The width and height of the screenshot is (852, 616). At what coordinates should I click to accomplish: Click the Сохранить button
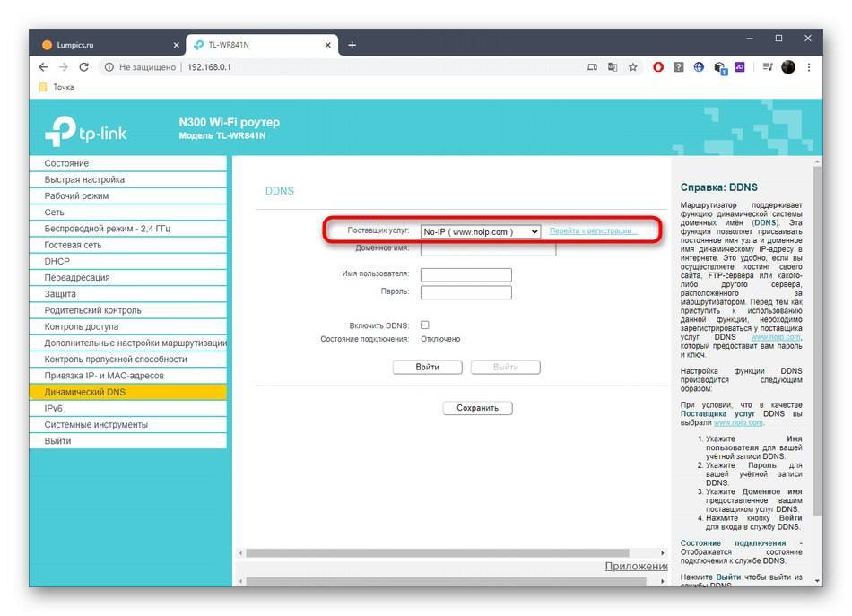(477, 408)
